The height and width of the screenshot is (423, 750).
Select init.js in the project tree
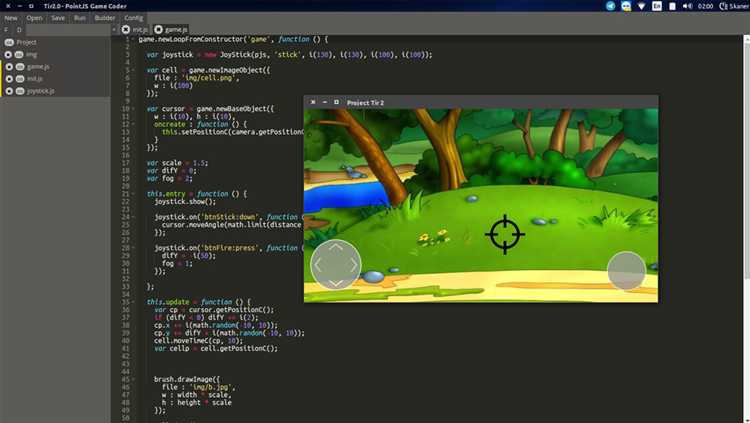click(34, 78)
